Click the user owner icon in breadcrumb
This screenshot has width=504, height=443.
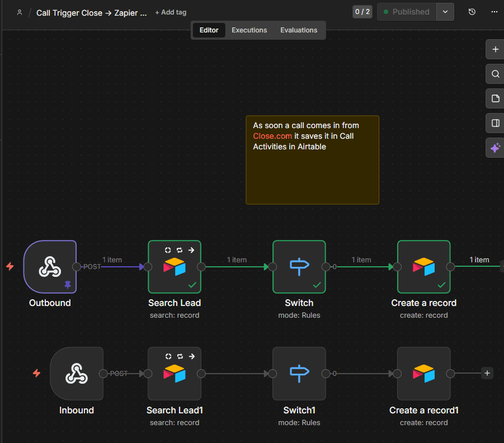20,12
